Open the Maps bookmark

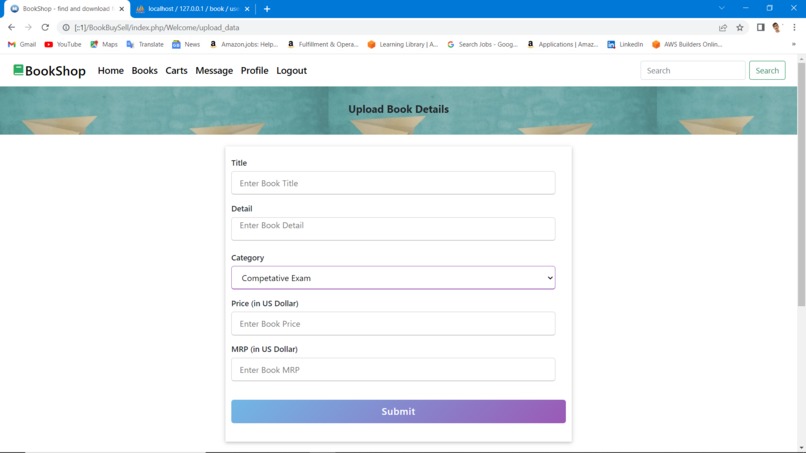tap(104, 44)
